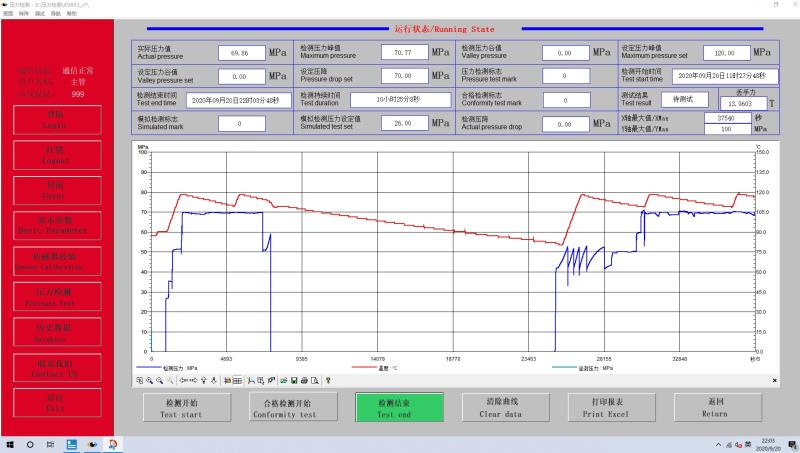This screenshot has height=453, width=800.
Task: Click the help question mark chart icon
Action: (328, 380)
